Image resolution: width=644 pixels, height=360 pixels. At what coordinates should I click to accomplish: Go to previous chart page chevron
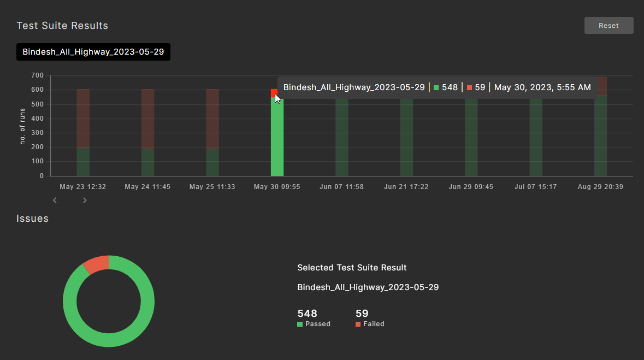[55, 200]
